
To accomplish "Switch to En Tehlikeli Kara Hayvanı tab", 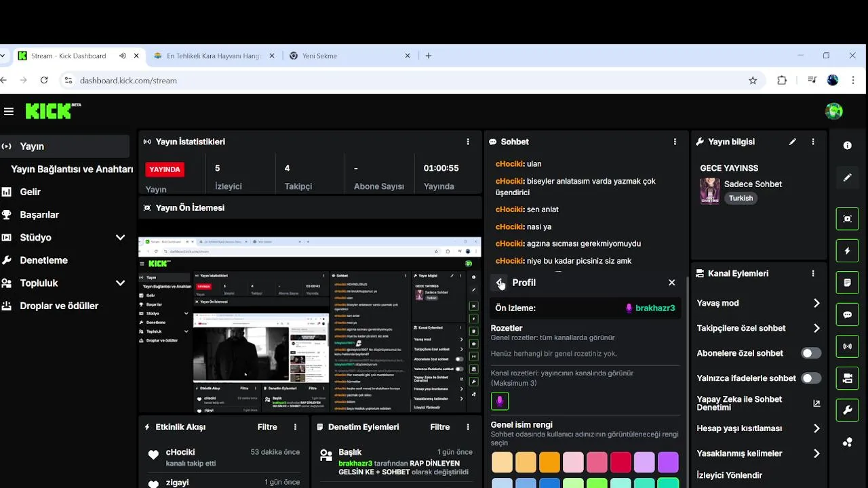I will (x=214, y=56).
